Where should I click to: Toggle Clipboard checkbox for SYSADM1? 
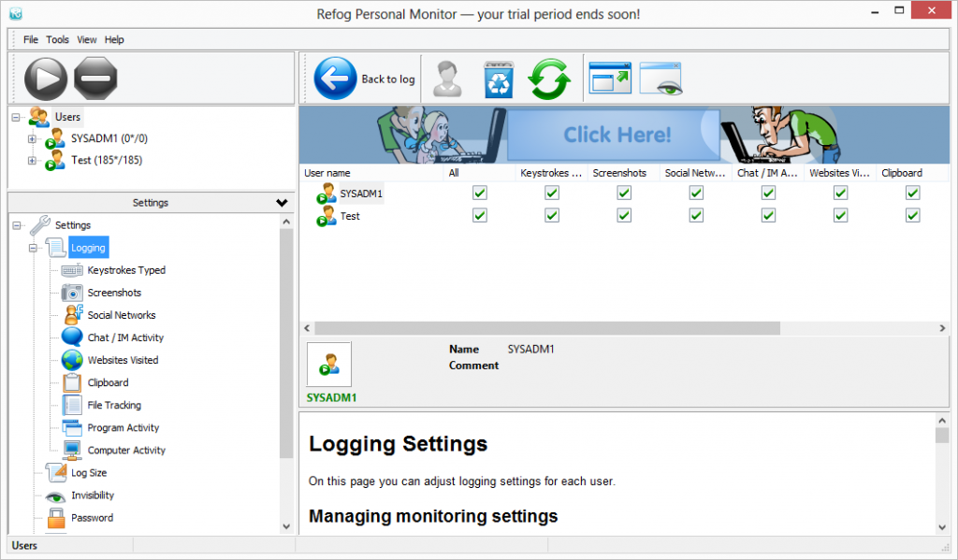[913, 194]
